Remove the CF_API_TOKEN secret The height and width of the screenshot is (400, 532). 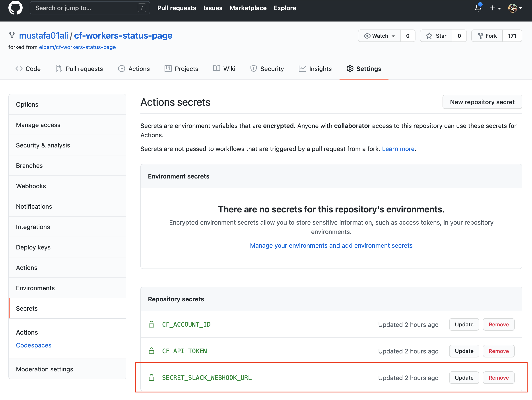pos(499,351)
